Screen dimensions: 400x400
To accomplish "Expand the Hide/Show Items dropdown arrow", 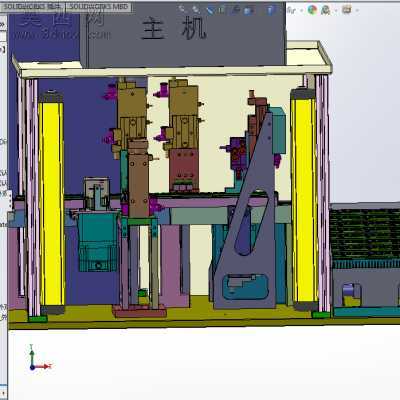I will point(302,11).
